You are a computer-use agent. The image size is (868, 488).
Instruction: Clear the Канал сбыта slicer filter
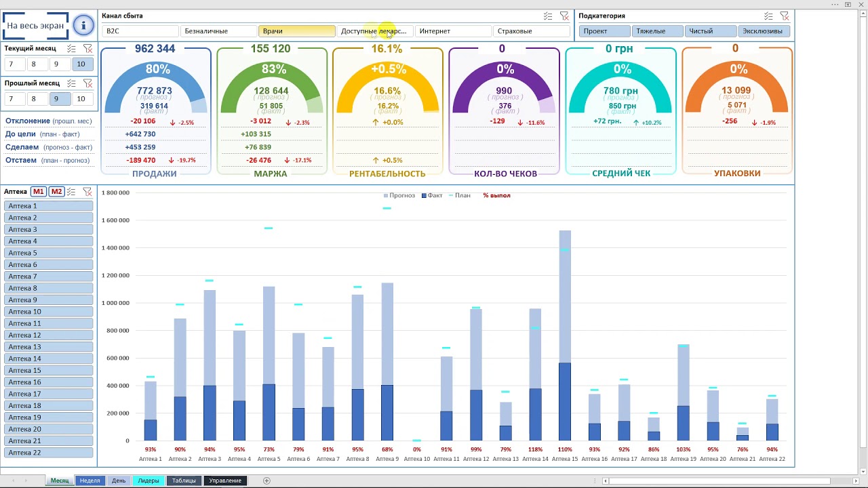point(564,16)
